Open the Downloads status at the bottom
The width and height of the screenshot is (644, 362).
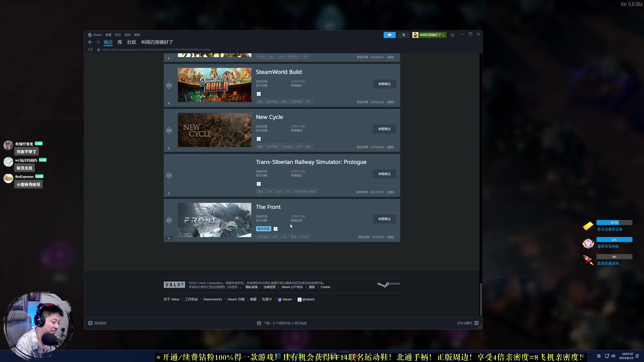282,323
